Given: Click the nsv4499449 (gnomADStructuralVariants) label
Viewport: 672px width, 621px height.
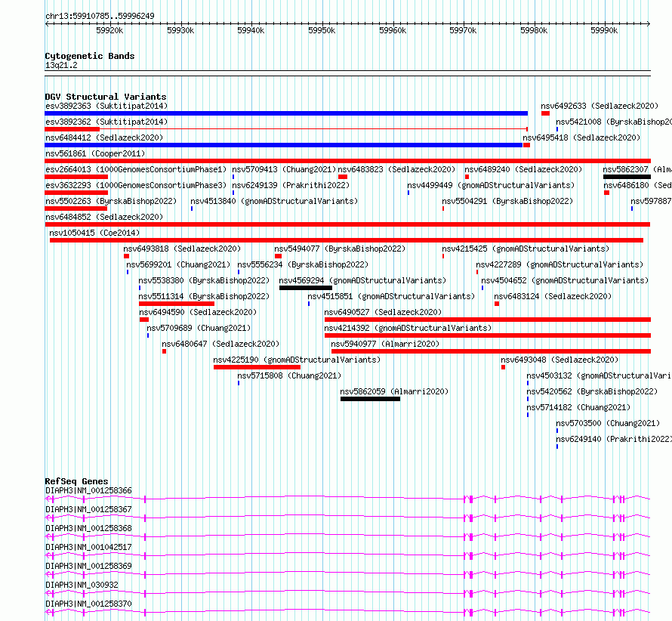Looking at the screenshot, I should click(491, 185).
